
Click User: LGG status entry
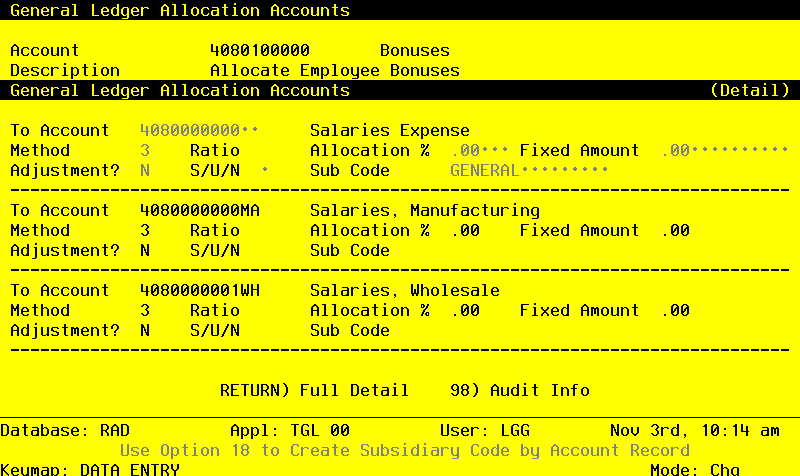click(485, 431)
